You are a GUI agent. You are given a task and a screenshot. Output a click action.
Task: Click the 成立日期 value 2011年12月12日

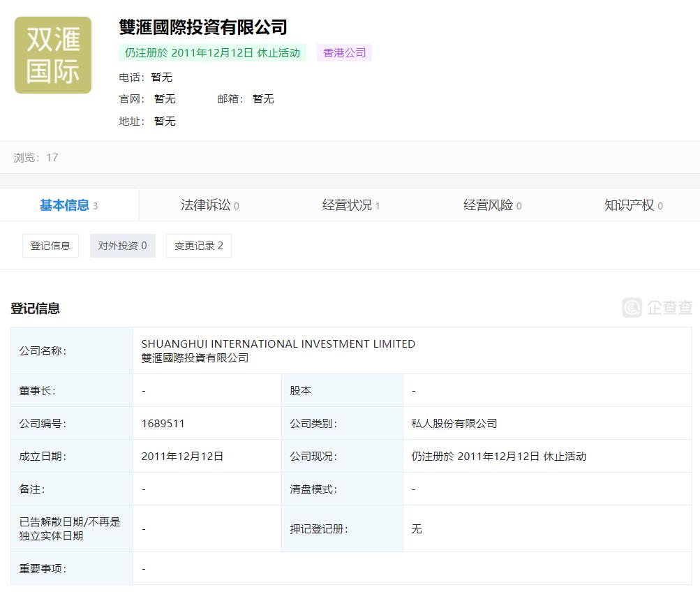[x=183, y=456]
